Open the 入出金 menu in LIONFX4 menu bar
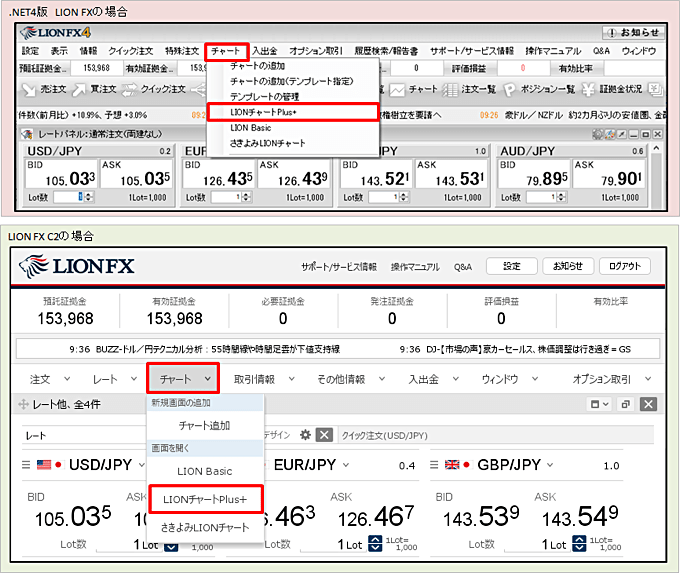Image resolution: width=680 pixels, height=573 pixels. click(265, 51)
